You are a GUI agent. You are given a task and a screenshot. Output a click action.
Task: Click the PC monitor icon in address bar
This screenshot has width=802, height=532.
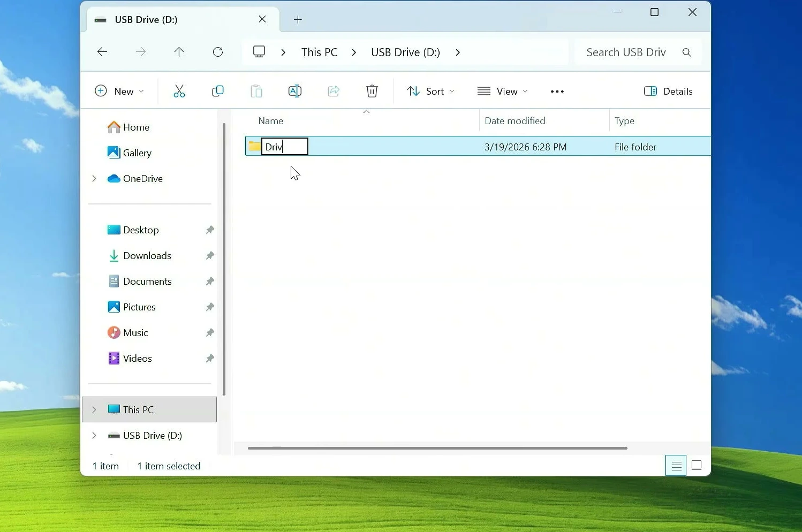pos(259,52)
